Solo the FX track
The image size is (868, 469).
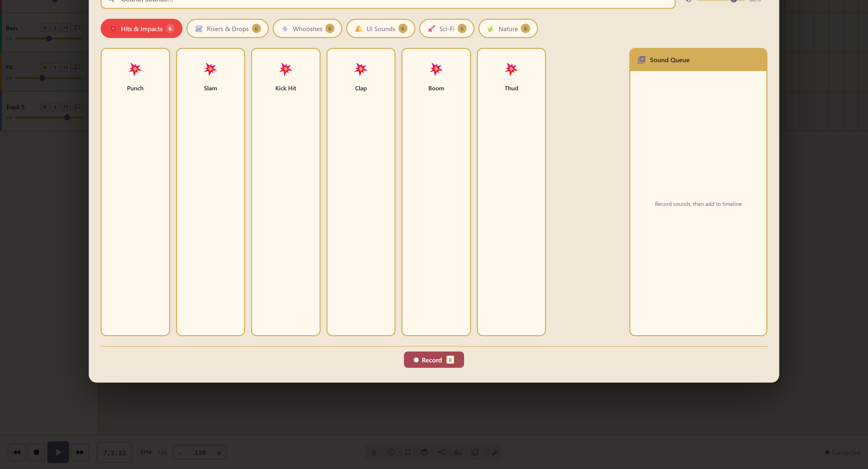[55, 67]
